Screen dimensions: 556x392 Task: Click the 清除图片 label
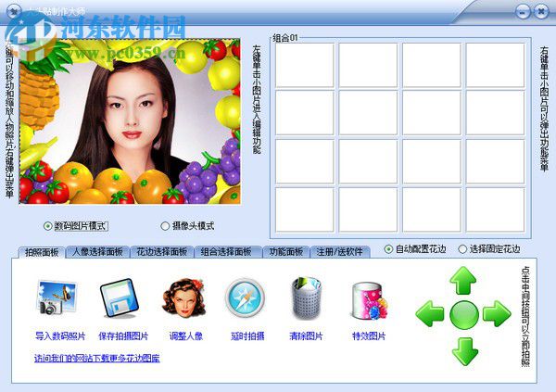click(x=306, y=336)
